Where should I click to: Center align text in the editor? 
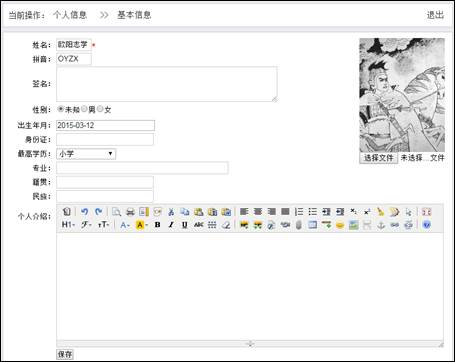[x=258, y=212]
